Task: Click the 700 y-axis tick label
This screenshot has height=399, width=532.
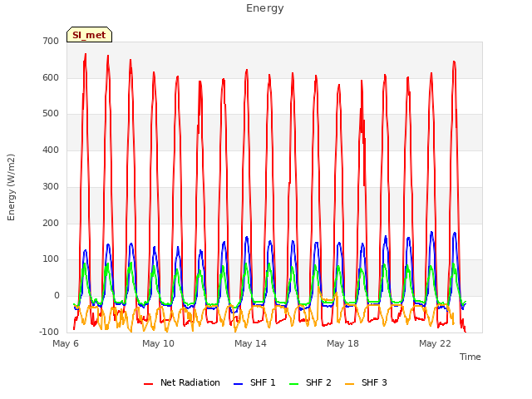Action: pyautogui.click(x=51, y=41)
